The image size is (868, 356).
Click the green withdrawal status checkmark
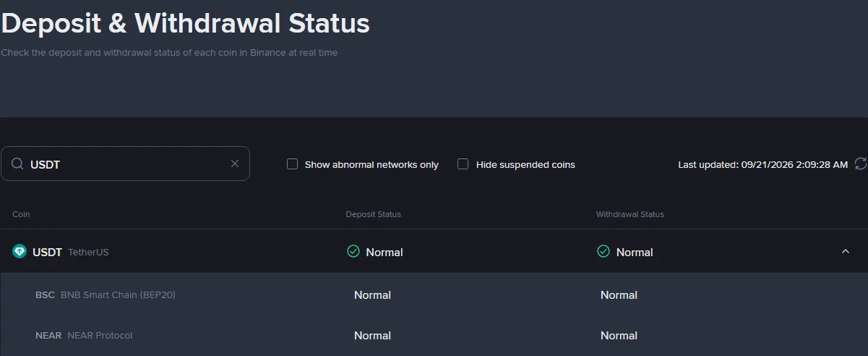coord(603,251)
